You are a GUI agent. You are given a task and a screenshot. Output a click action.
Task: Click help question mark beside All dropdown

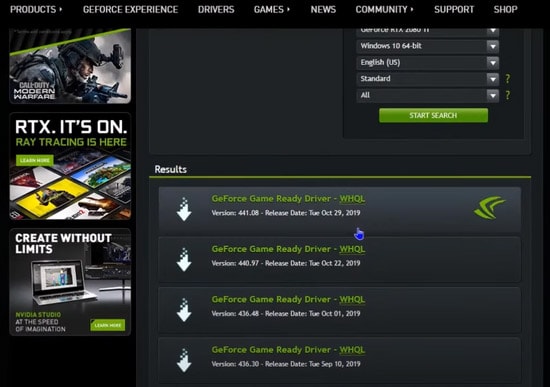tap(508, 95)
